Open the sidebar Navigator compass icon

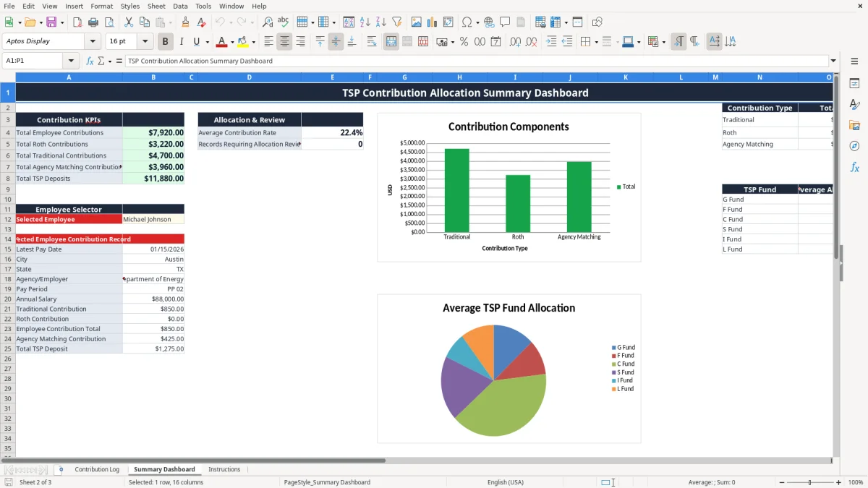coord(854,146)
